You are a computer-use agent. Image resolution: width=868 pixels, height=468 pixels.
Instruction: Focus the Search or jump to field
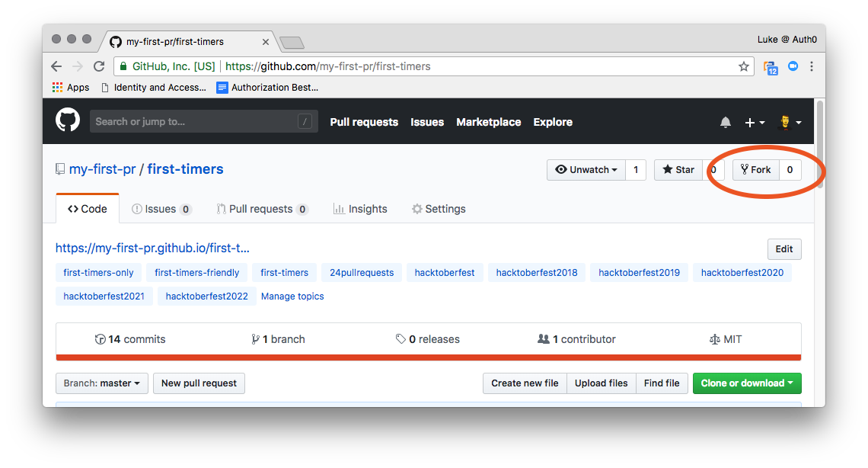[x=204, y=121]
